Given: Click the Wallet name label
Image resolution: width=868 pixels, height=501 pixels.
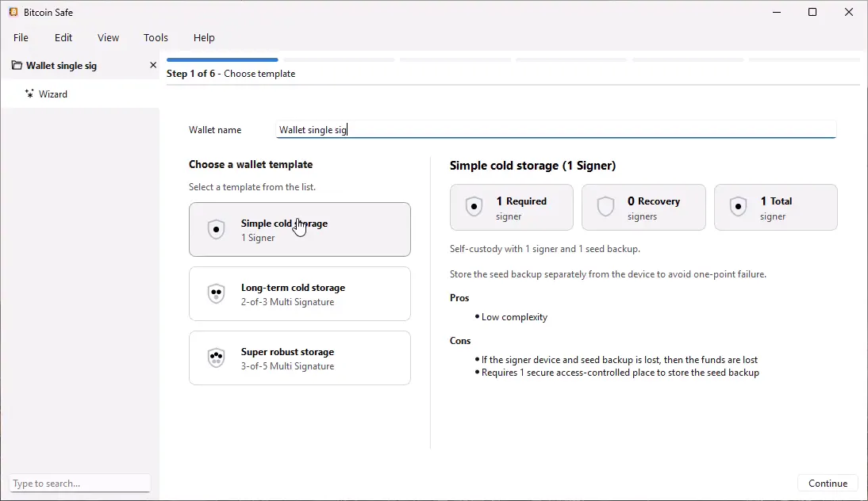Looking at the screenshot, I should pos(215,129).
